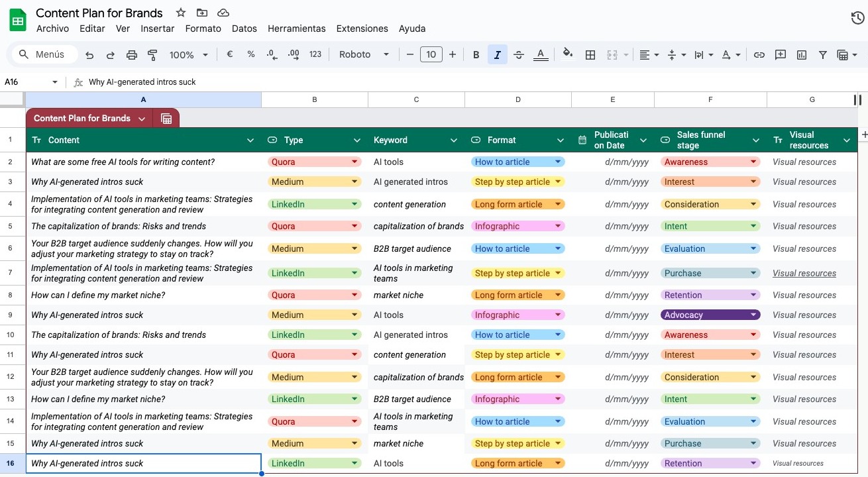The width and height of the screenshot is (868, 477).
Task: Click the text color button
Action: (x=541, y=55)
